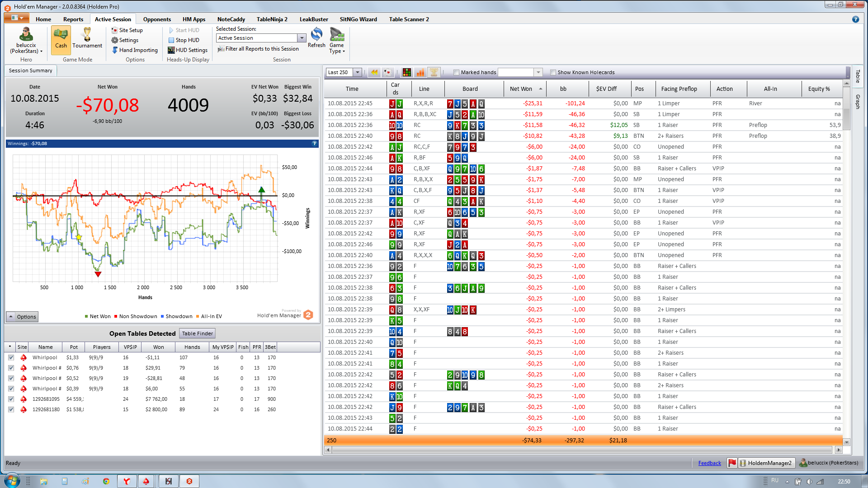
Task: Click the playing cards replayer icon
Action: point(387,72)
